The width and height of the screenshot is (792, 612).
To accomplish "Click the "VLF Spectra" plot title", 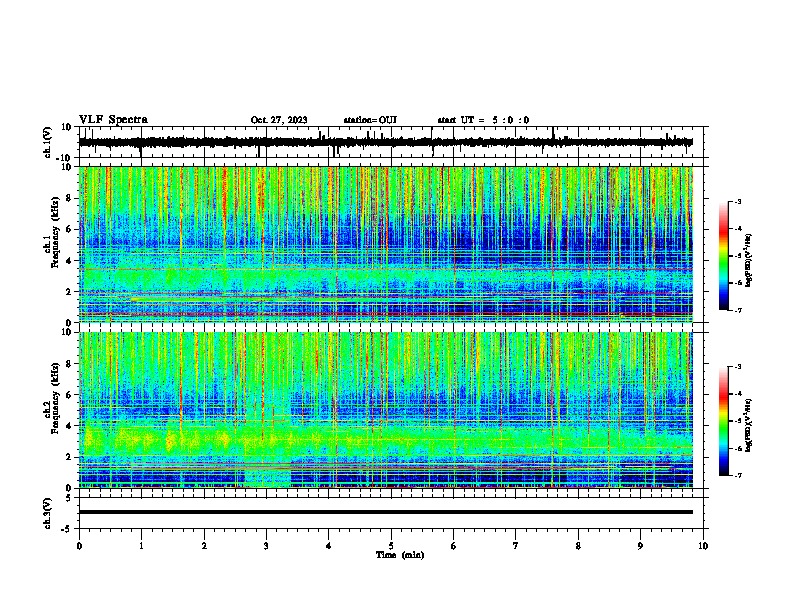I will [113, 120].
